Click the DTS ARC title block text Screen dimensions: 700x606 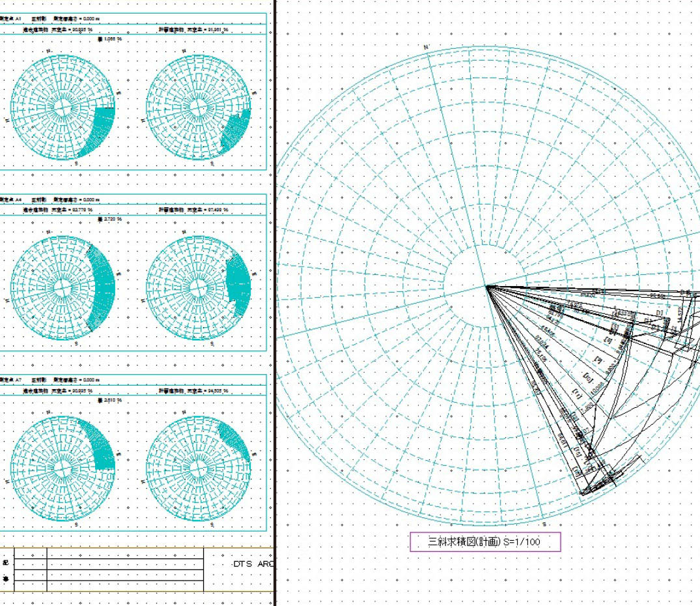[253, 564]
